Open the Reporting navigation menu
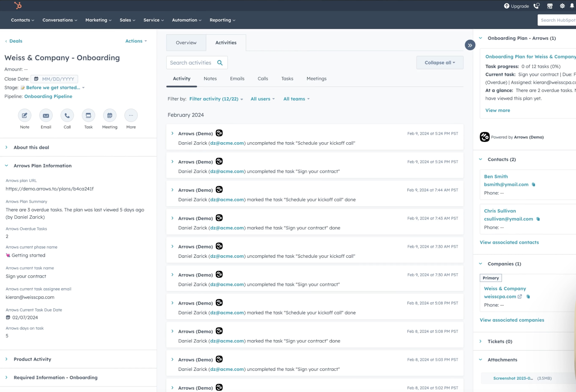Screen dimensions: 576x392 [222, 20]
